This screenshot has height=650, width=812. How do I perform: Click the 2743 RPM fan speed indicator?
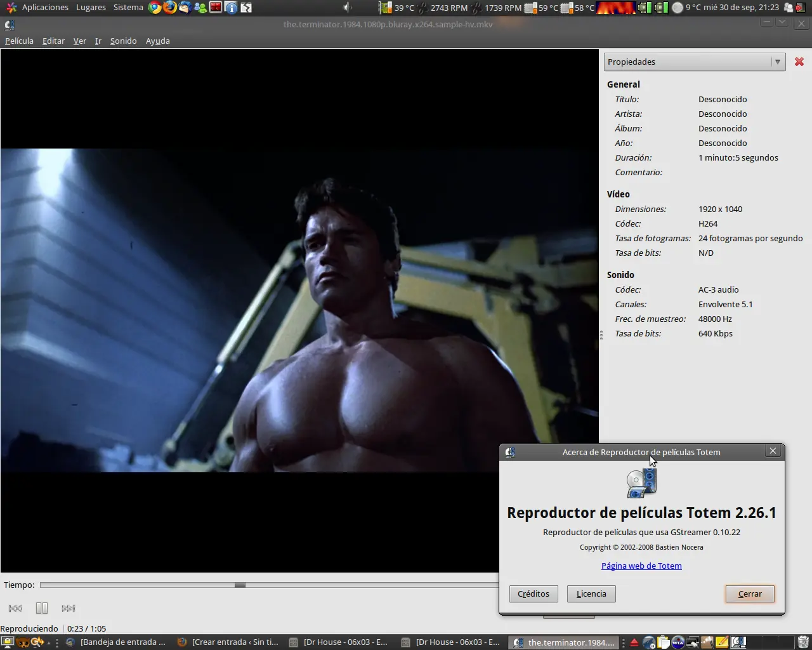[442, 8]
